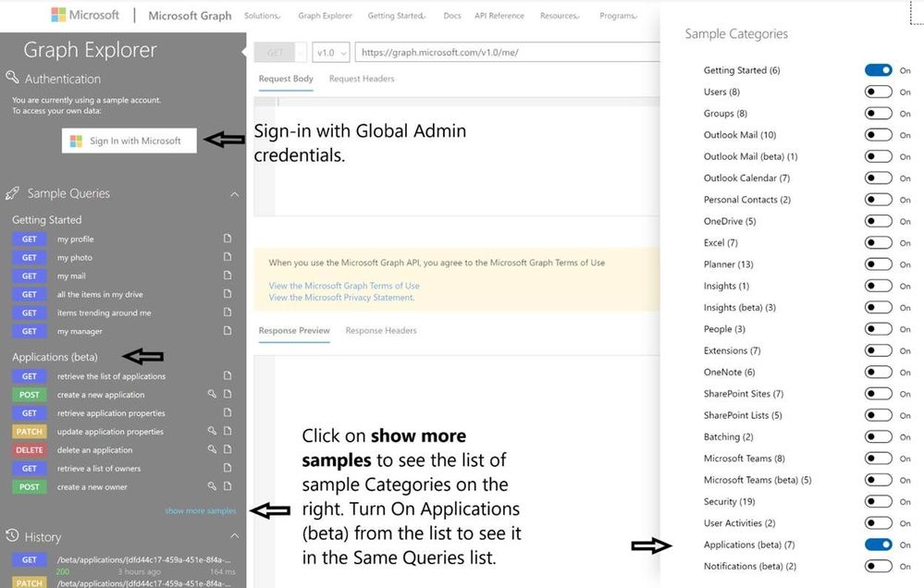The height and width of the screenshot is (588, 924).
Task: Click the Sample Queries rocket icon
Action: pos(12,192)
